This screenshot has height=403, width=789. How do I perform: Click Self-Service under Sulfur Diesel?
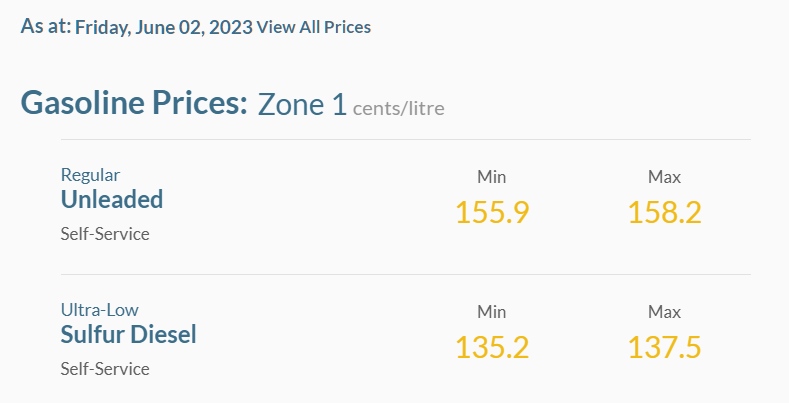click(105, 369)
